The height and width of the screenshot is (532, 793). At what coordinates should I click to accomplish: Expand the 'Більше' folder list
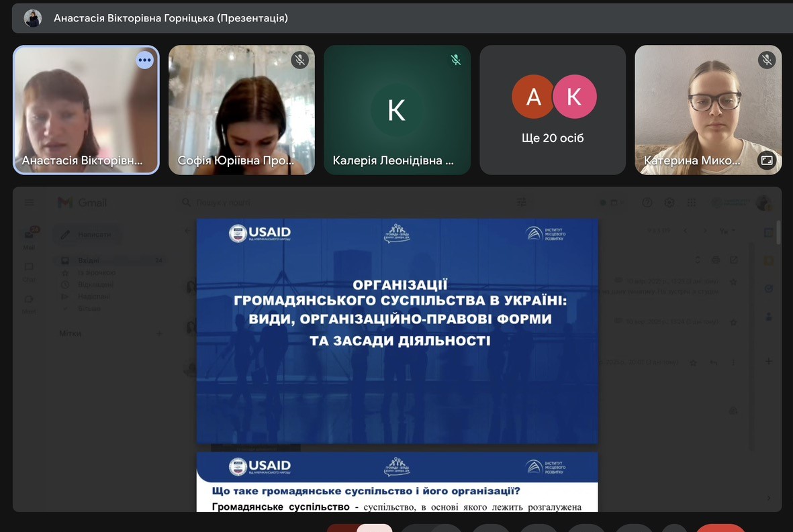pos(87,309)
